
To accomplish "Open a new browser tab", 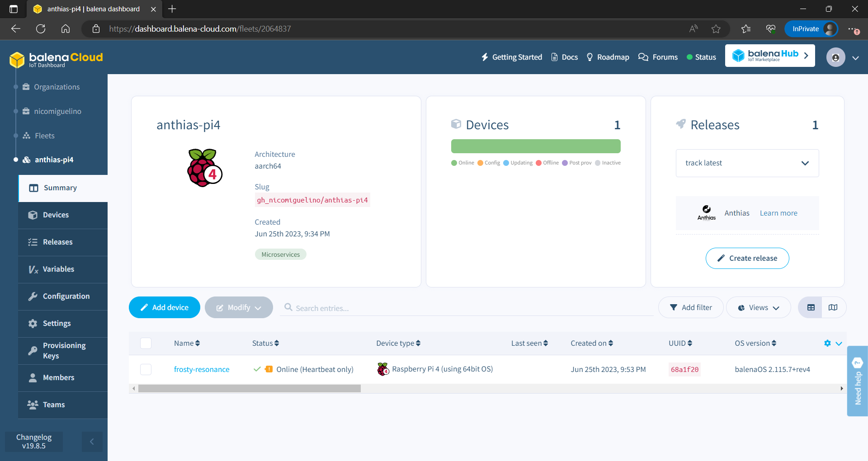I will point(172,9).
